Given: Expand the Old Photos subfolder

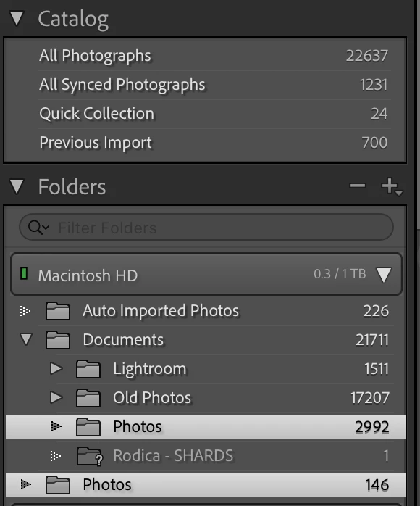Looking at the screenshot, I should [x=56, y=397].
